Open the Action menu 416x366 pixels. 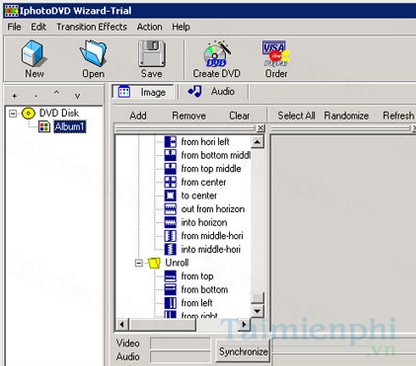(x=149, y=27)
